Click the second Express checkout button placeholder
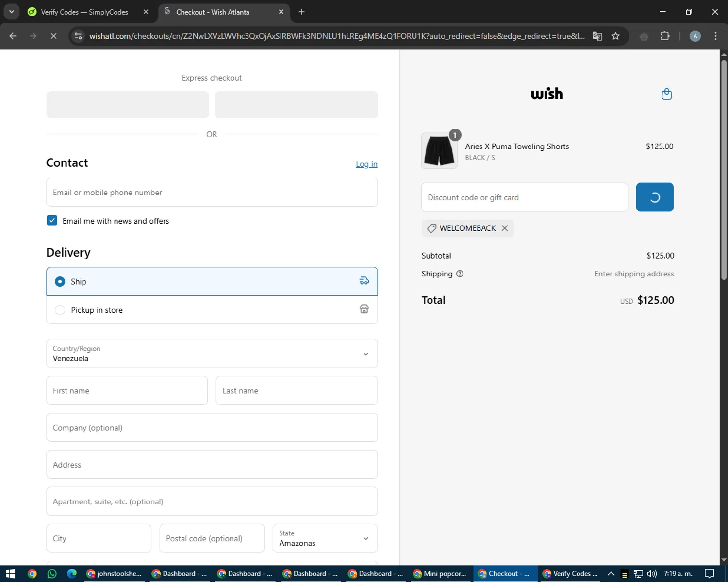 click(297, 105)
